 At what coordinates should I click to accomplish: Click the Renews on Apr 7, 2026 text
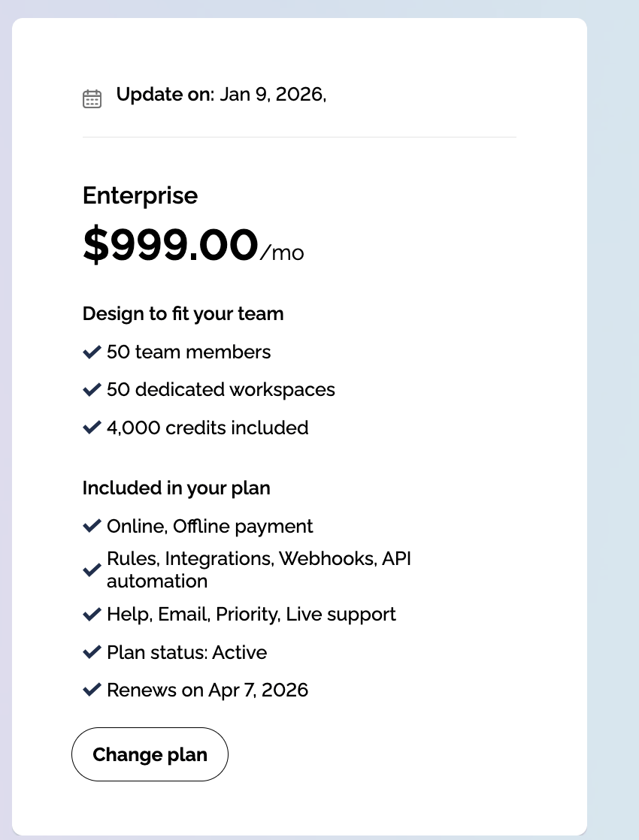coord(207,690)
